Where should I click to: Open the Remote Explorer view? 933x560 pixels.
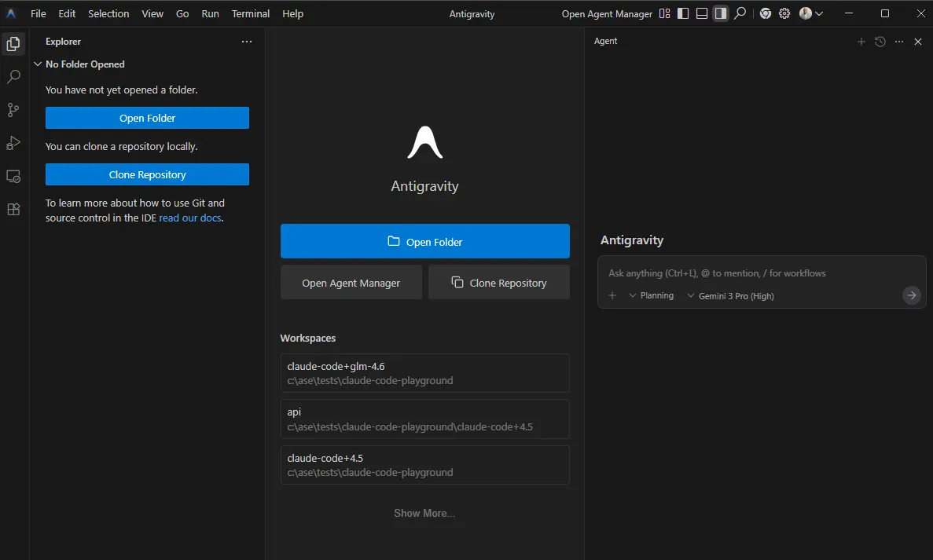coord(13,177)
